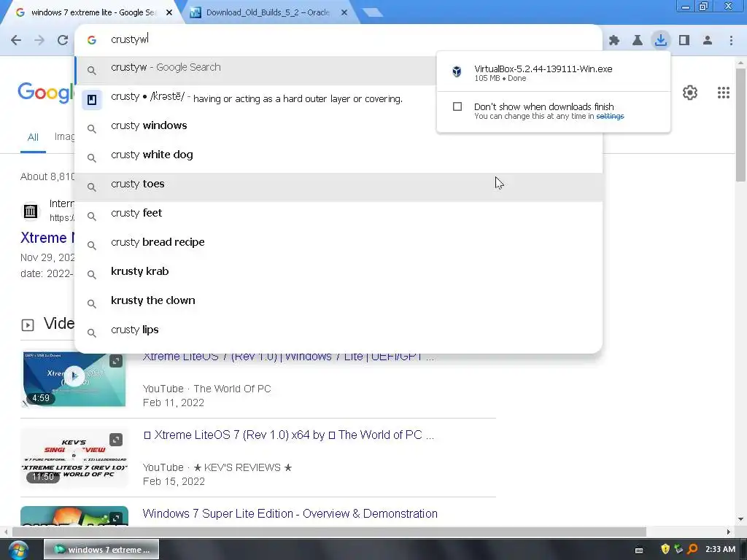Reload the page with the refresh icon
Screen dimensions: 747x560
point(63,40)
